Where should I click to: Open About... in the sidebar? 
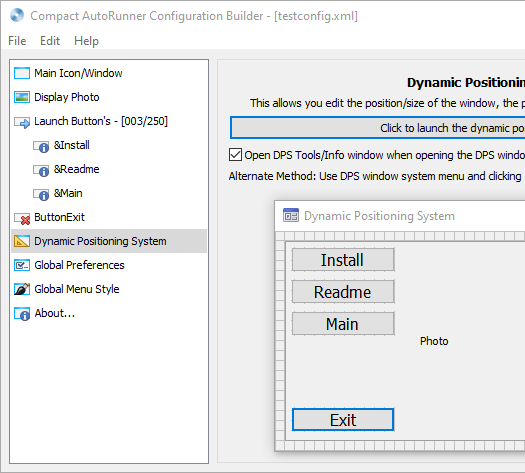[x=109, y=313]
